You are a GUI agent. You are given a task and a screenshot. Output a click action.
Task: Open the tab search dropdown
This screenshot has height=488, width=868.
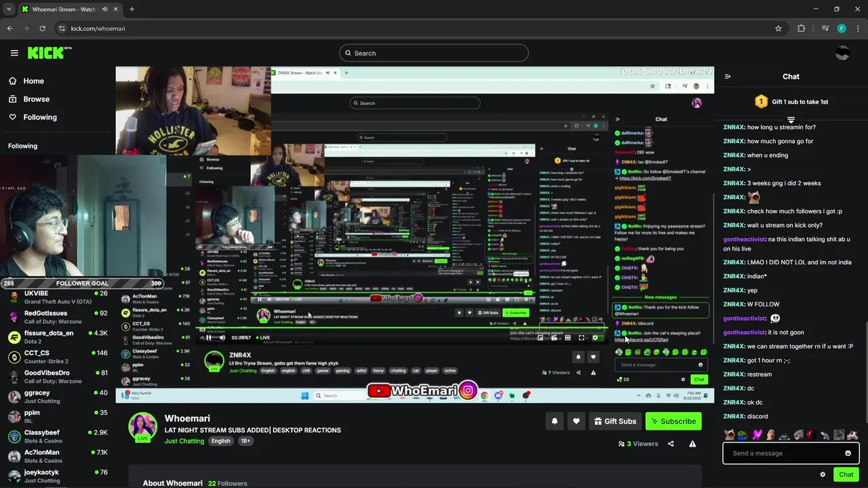pos(9,9)
